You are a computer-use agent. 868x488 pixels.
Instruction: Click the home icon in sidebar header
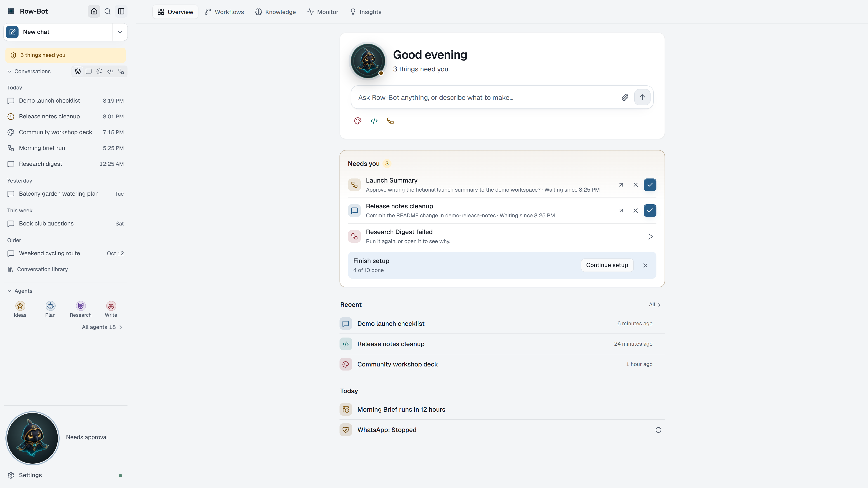pos(94,12)
